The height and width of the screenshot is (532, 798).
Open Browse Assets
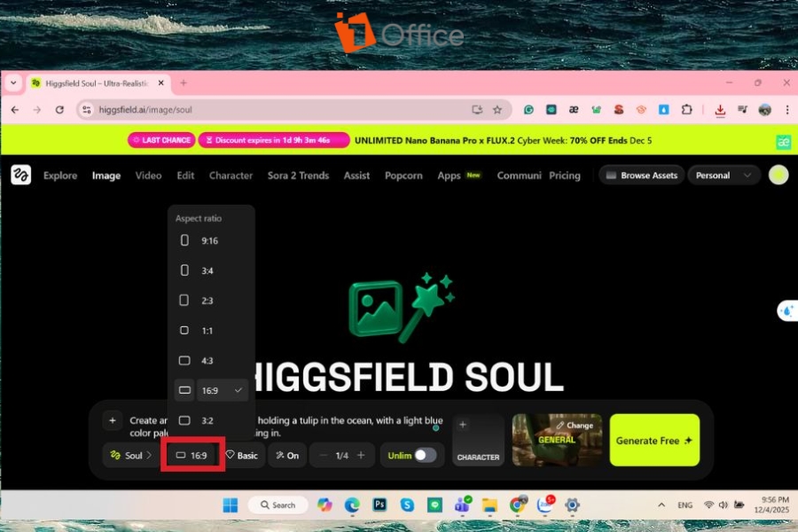coord(642,176)
